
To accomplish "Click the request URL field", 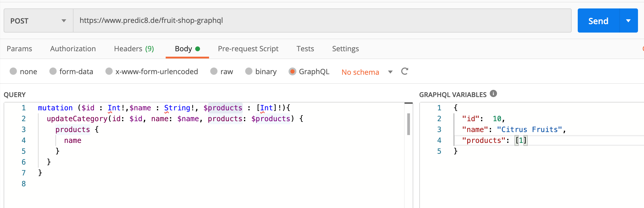I will coord(322,20).
